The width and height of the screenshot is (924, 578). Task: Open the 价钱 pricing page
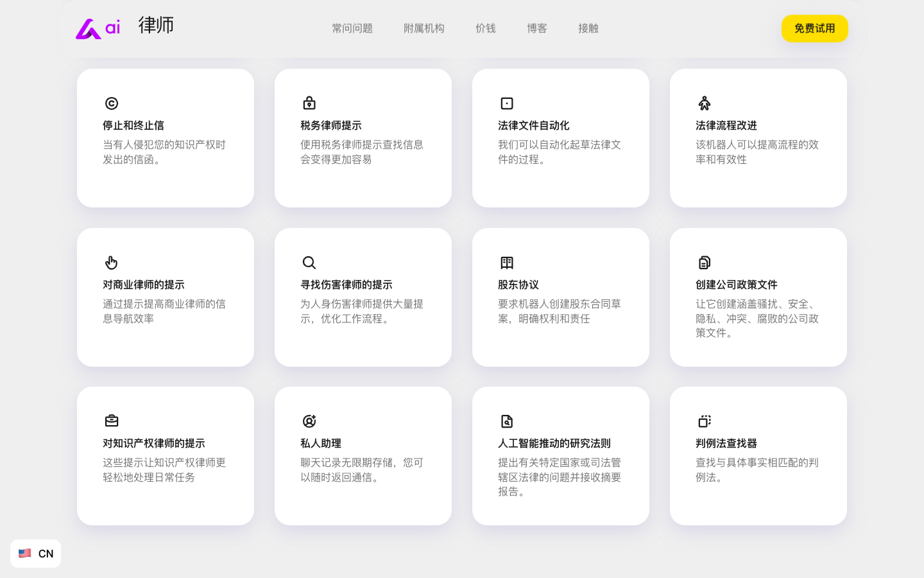click(486, 28)
